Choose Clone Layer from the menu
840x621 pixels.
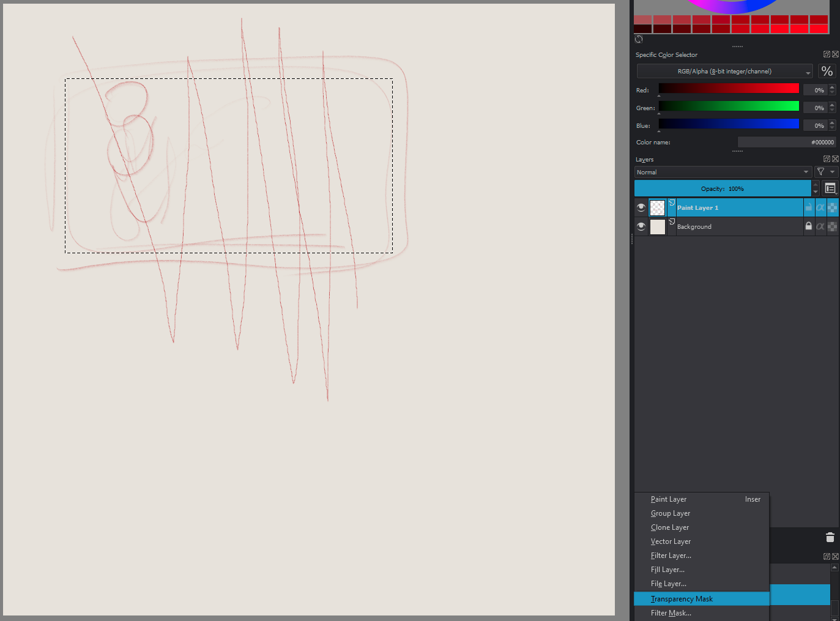point(702,527)
